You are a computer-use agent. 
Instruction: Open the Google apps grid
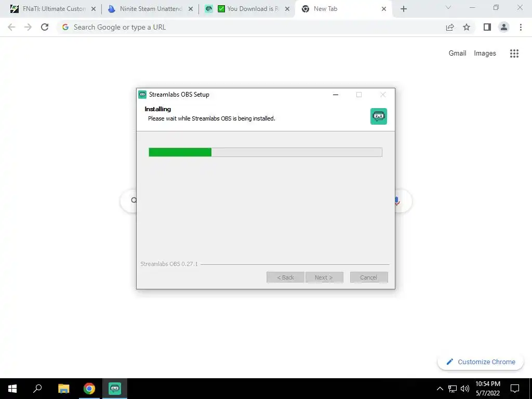514,54
